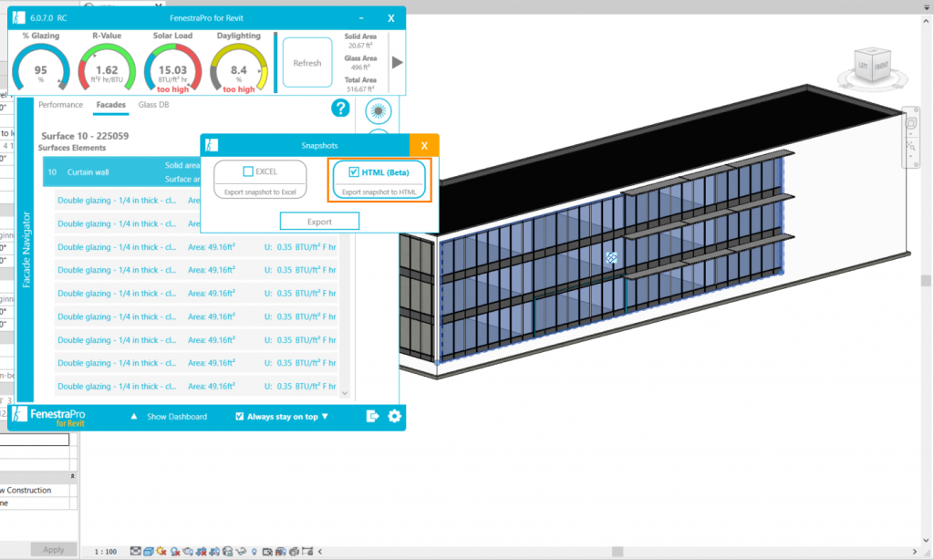Open zoom tool dropdown arrow
934x560 pixels.
[911, 157]
